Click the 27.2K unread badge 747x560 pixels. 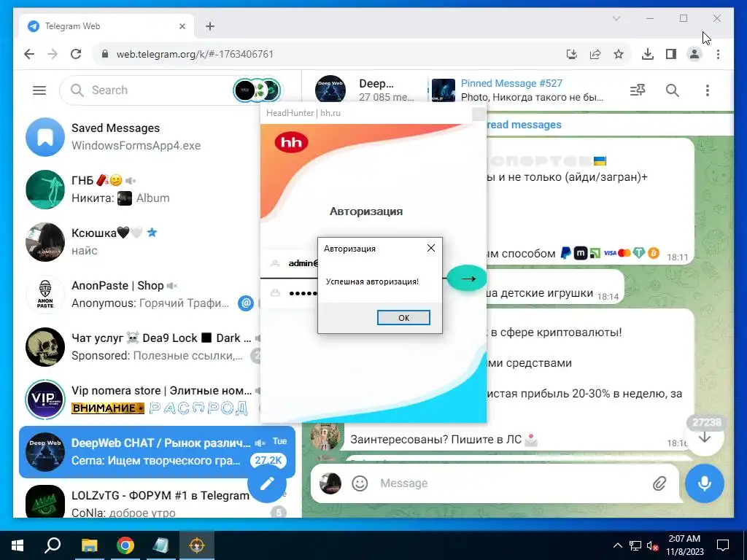268,461
